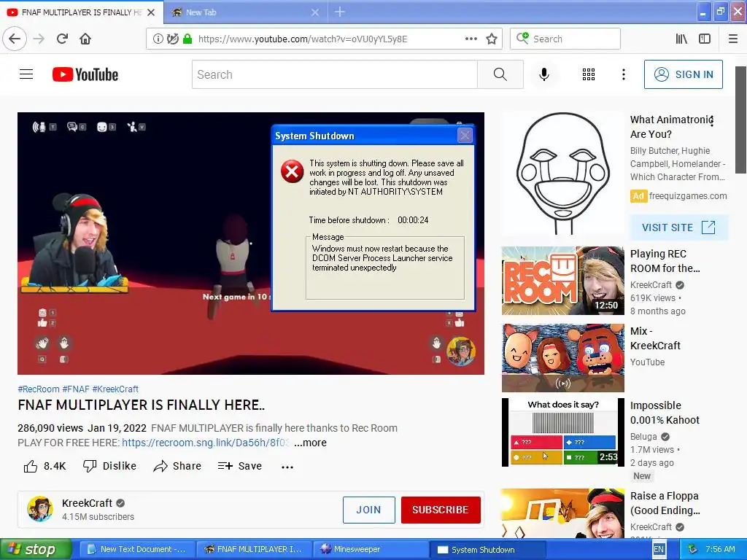Image resolution: width=747 pixels, height=560 pixels.
Task: Open page actions three-dot menu in address bar
Action: [x=471, y=39]
